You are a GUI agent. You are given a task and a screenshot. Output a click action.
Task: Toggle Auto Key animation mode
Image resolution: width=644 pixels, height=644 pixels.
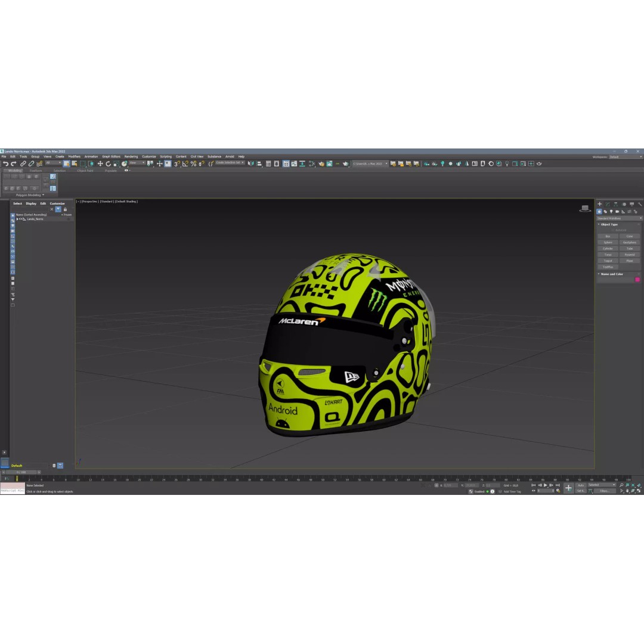coord(581,485)
